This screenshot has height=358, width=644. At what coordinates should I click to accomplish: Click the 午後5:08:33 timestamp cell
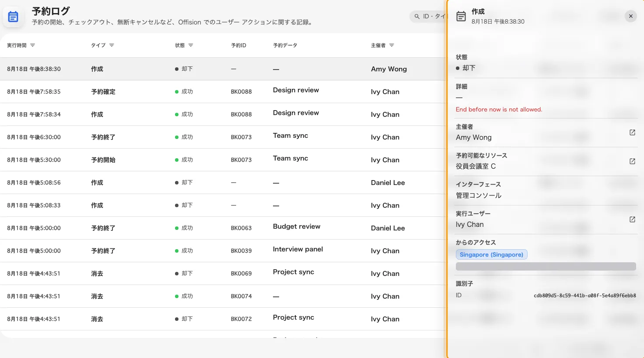pos(34,205)
